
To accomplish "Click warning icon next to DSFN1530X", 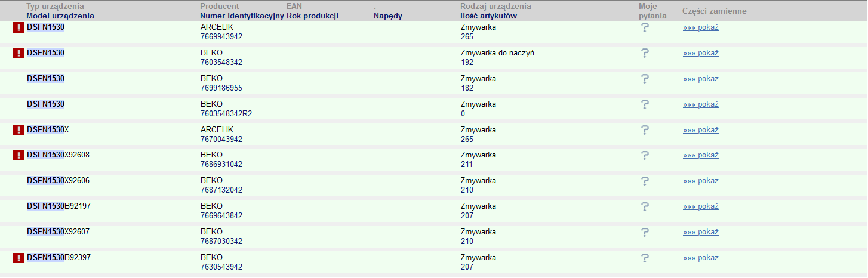I will [19, 130].
